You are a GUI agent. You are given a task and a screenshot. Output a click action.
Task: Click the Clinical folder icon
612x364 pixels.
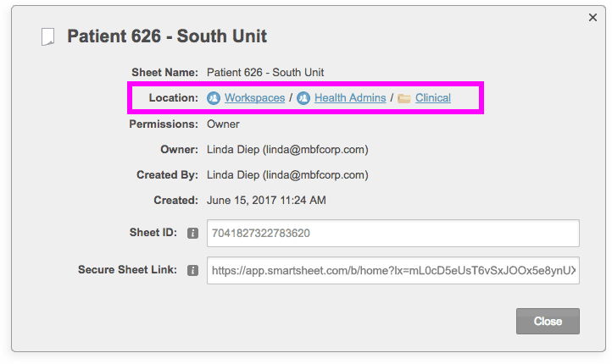(404, 98)
